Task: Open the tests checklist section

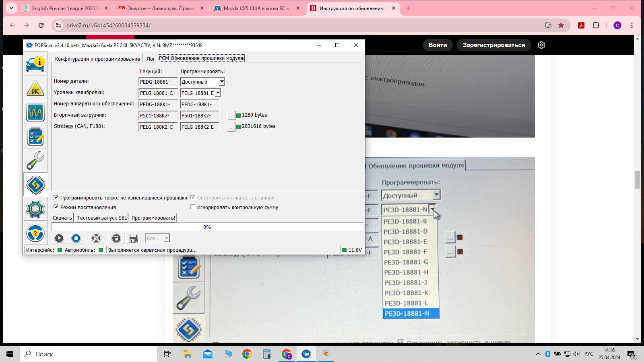Action: tap(35, 137)
